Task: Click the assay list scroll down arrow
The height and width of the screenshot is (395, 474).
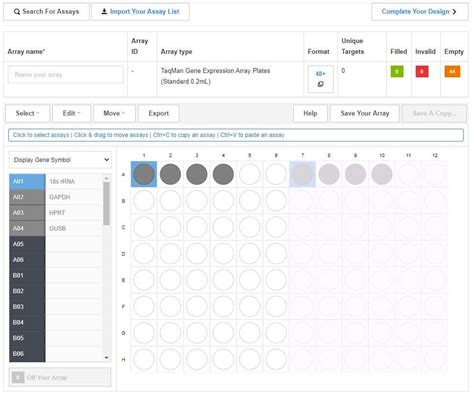Action: pos(107,358)
